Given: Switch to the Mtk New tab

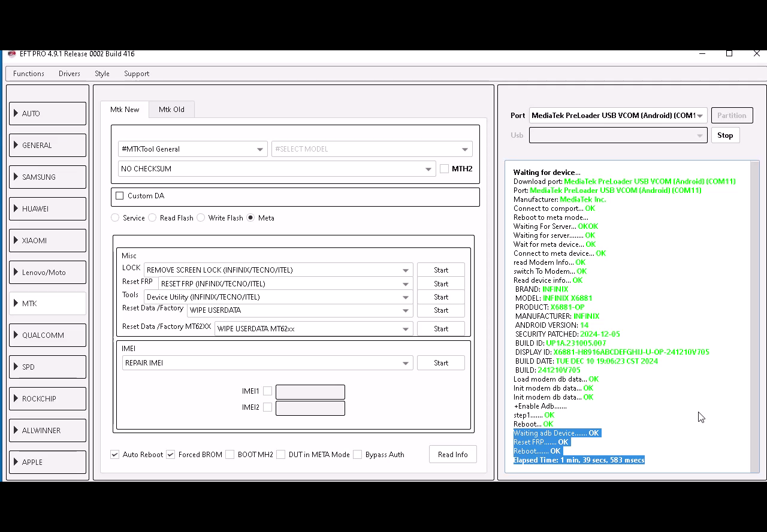Looking at the screenshot, I should click(x=125, y=110).
